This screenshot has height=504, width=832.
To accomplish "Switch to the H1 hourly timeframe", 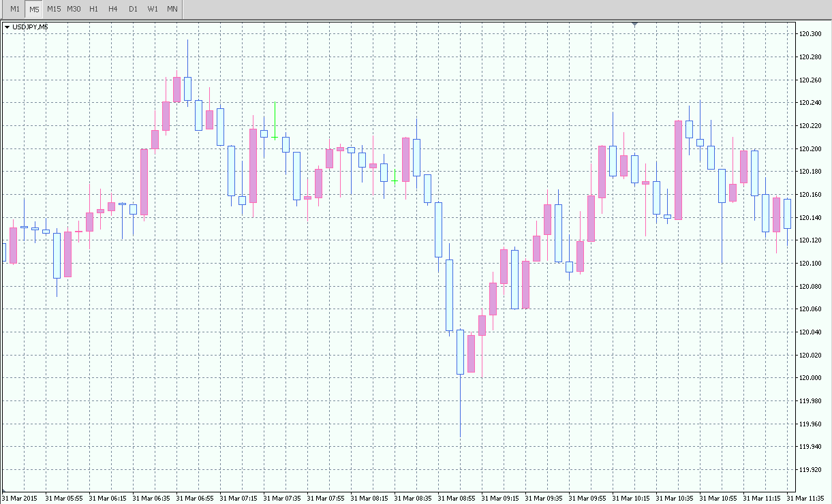I will pos(93,9).
